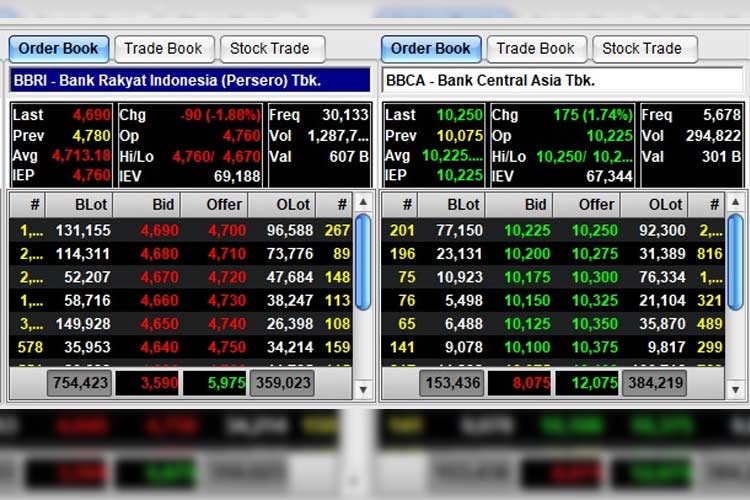
Task: Click the Offer column header in BBCA table
Action: (586, 205)
